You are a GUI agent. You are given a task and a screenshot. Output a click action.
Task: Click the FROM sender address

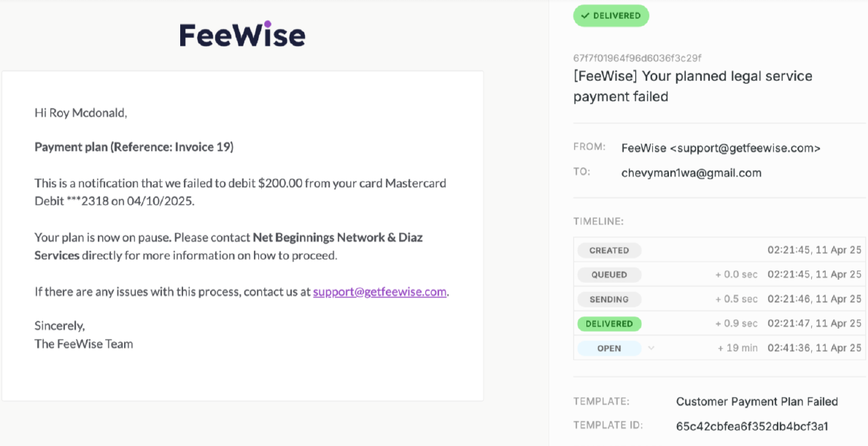[721, 148]
